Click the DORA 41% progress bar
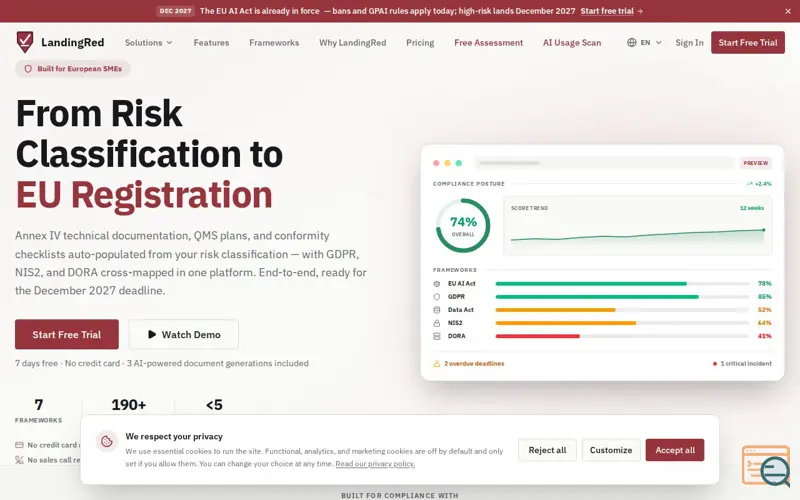Viewport: 800px width, 500px height. (x=622, y=336)
